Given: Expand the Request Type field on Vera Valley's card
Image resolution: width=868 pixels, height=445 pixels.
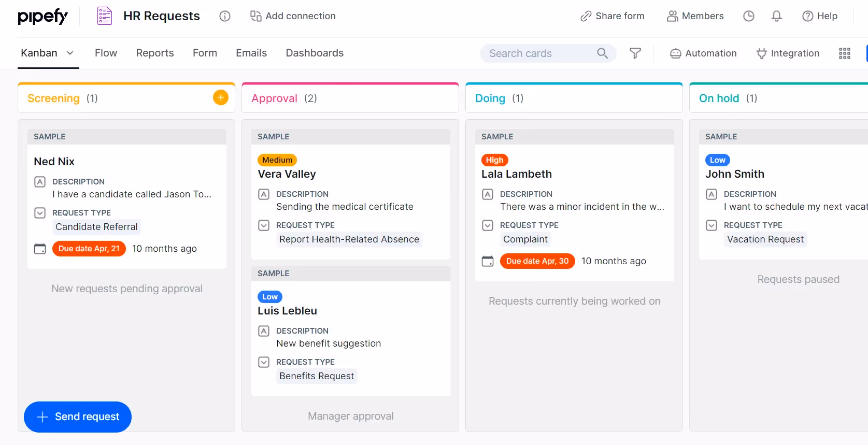Looking at the screenshot, I should [264, 225].
